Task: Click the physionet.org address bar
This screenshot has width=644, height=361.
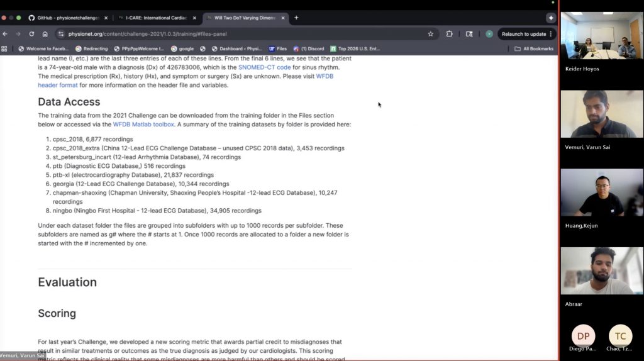Action: (x=239, y=34)
